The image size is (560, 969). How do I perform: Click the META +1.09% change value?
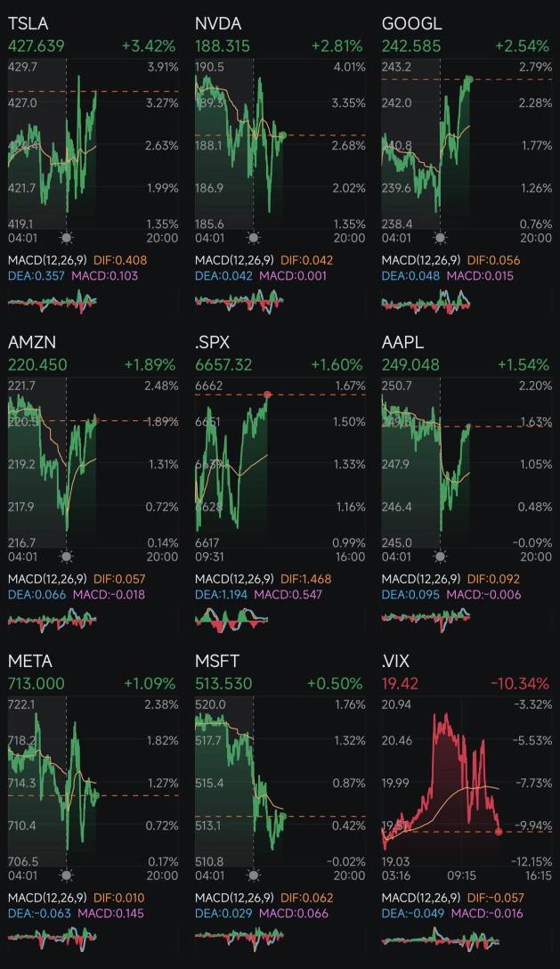coord(150,683)
